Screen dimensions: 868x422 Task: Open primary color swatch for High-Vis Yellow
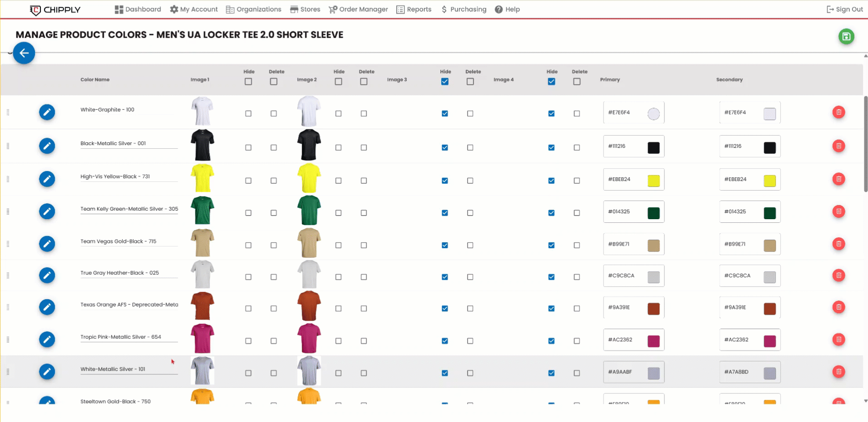click(653, 181)
